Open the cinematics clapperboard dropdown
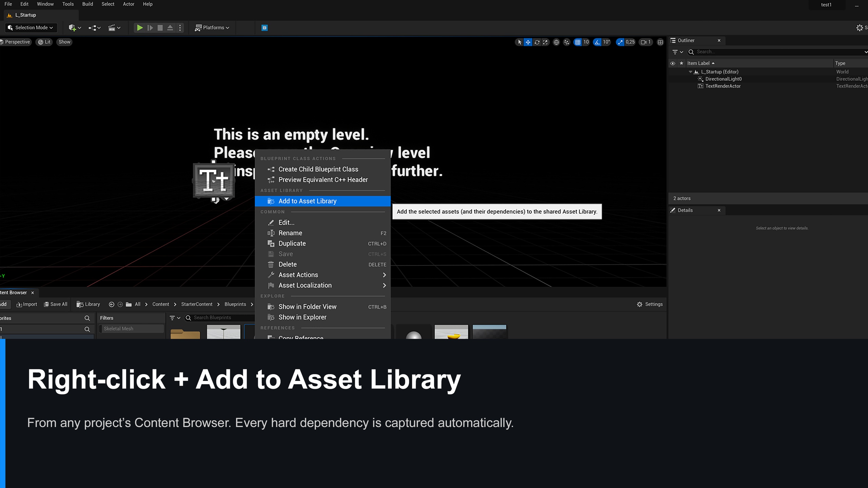This screenshot has width=868, height=488. (114, 28)
